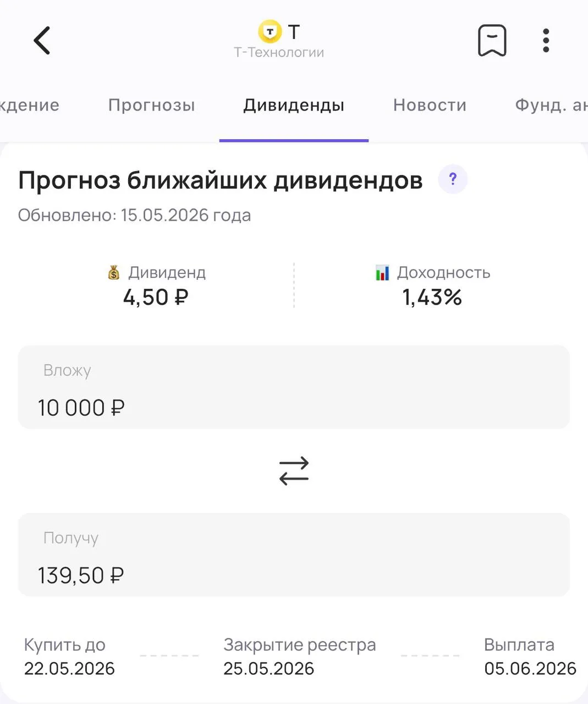The height and width of the screenshot is (704, 588).
Task: Open the partially visible Фунд. tab
Action: coord(551,105)
